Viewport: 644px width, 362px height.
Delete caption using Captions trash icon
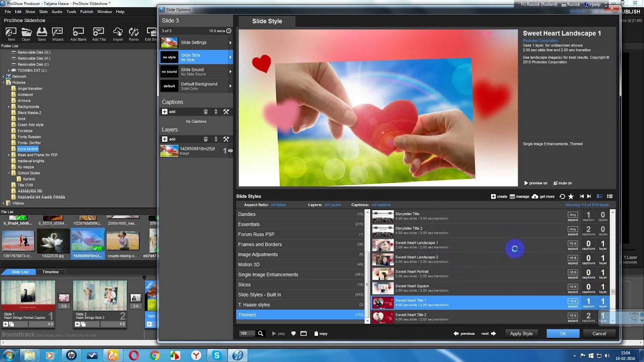coord(205,112)
